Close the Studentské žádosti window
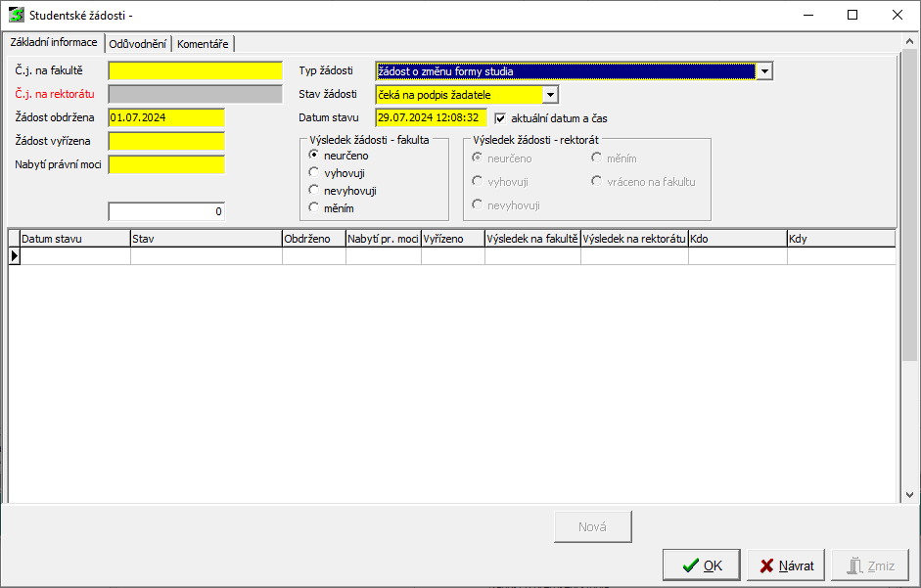 click(x=897, y=15)
